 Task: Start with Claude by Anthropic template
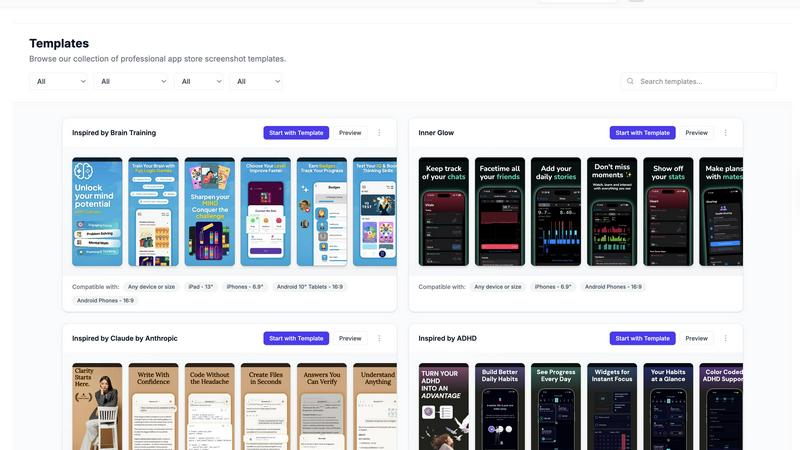pyautogui.click(x=296, y=338)
